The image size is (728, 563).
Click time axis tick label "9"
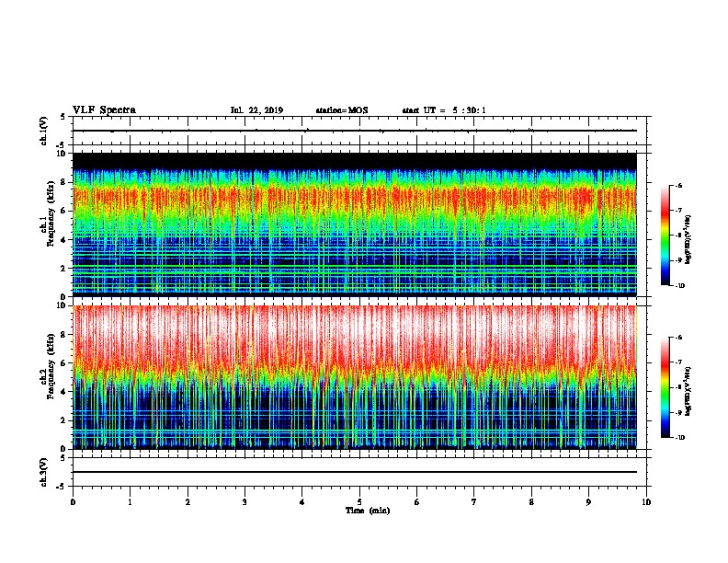(588, 502)
